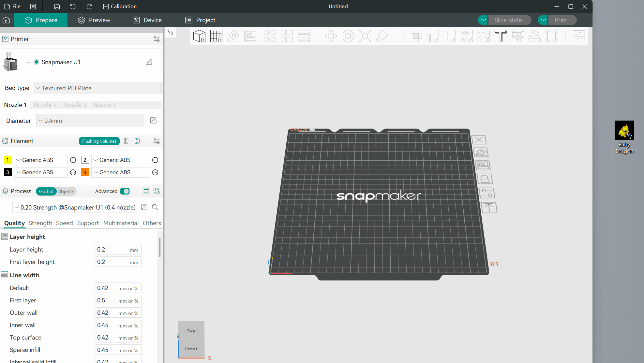Image resolution: width=644 pixels, height=363 pixels.
Task: Click the Add cube primitive toolbar icon
Action: coord(199,36)
